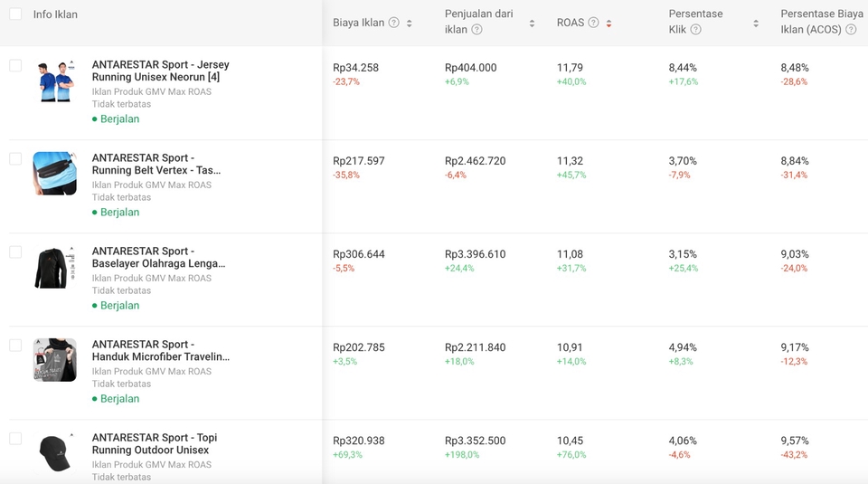The image size is (868, 484).
Task: Open the ROAS help icon
Action: point(593,23)
